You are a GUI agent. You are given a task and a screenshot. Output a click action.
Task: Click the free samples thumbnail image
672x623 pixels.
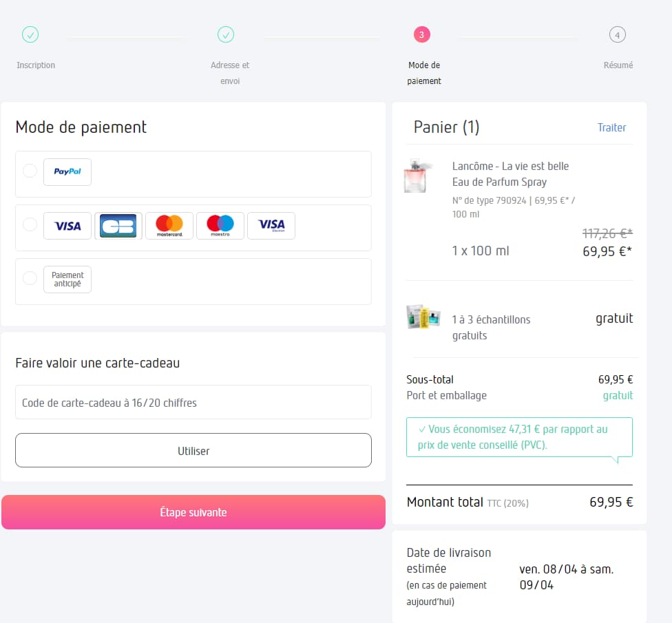423,317
